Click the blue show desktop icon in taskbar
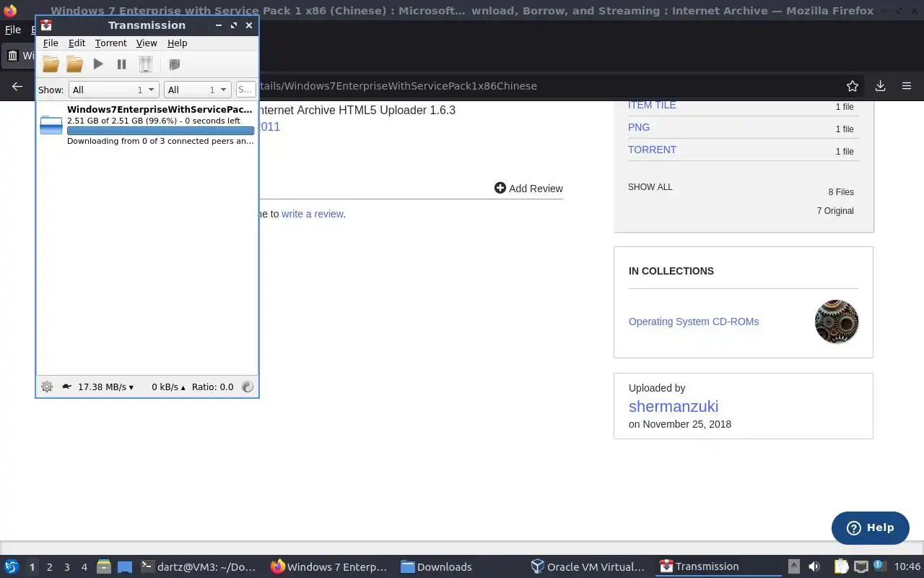924x578 pixels. [125, 567]
